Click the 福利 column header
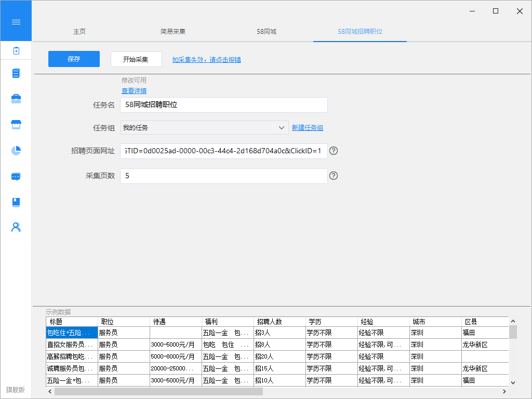Image resolution: width=532 pixels, height=399 pixels. pos(228,322)
